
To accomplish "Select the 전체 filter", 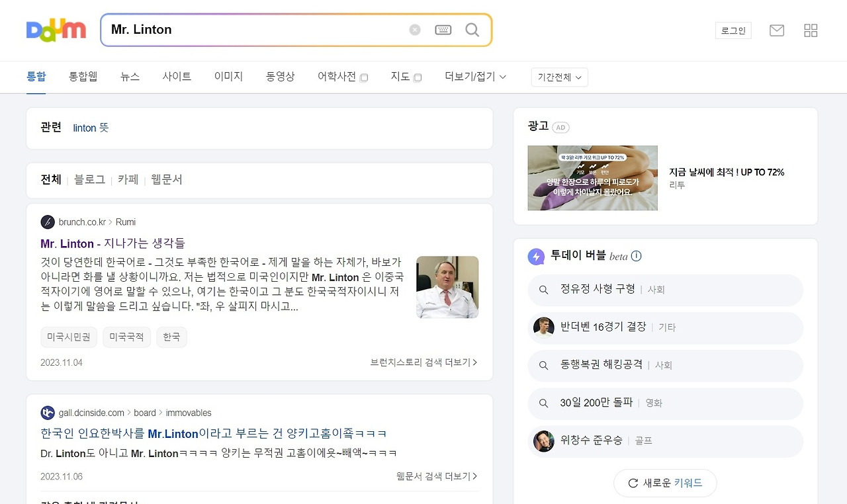I will click(51, 180).
